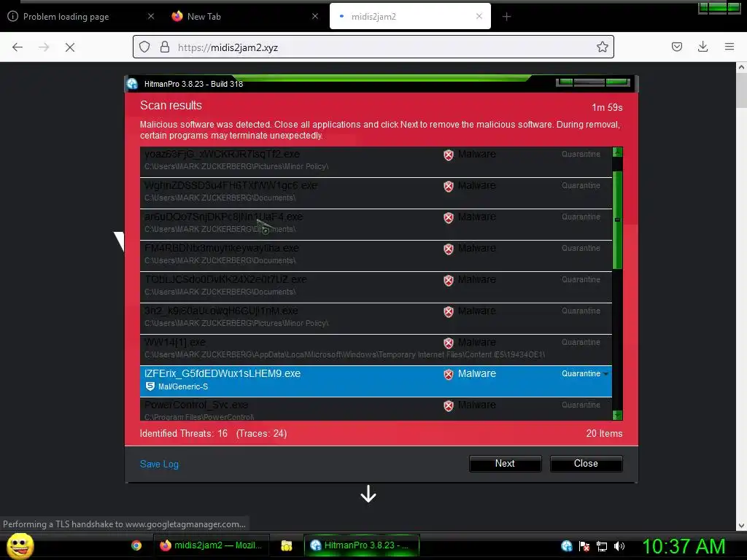The image size is (747, 560).
Task: Click the Temporary Internet Files path text
Action: click(x=345, y=355)
